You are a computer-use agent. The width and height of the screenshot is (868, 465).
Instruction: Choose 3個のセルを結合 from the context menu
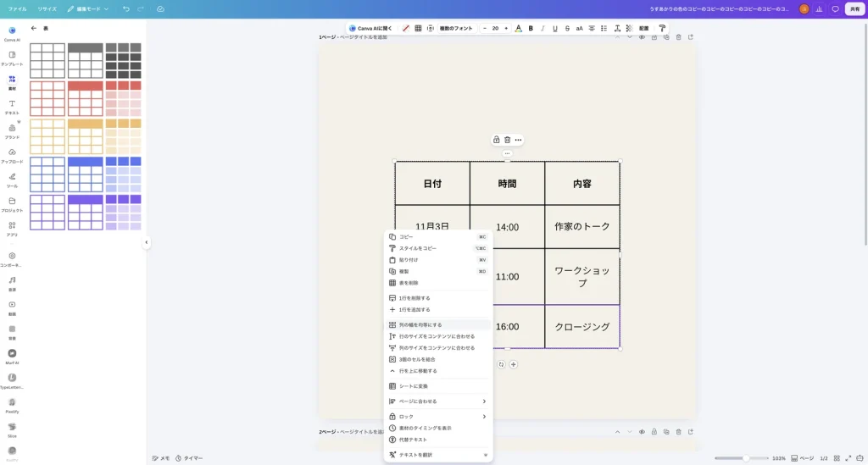[437, 359]
